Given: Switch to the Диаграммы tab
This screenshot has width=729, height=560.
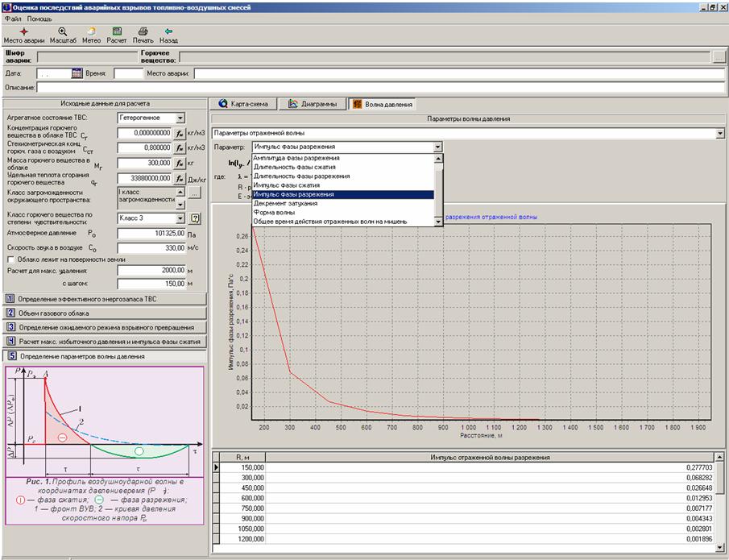Looking at the screenshot, I should 314,104.
